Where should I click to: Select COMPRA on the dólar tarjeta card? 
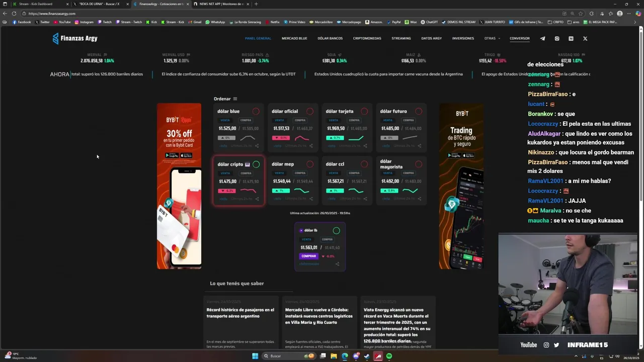[x=354, y=120]
